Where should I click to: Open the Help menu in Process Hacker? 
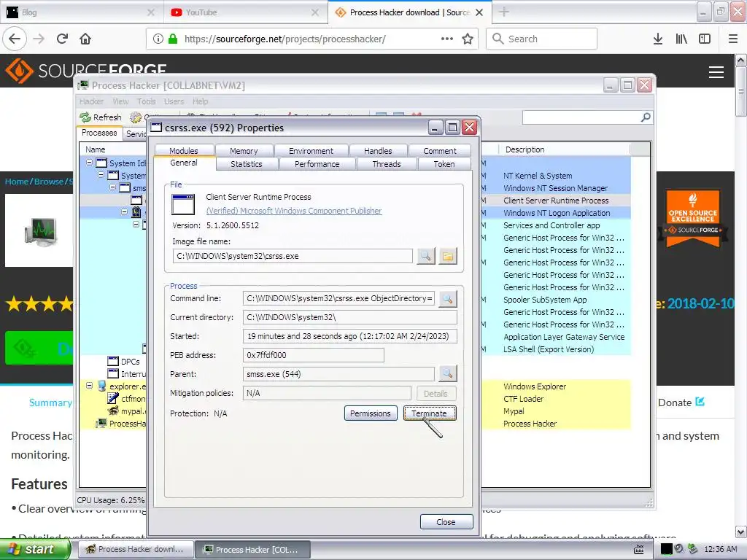click(200, 101)
